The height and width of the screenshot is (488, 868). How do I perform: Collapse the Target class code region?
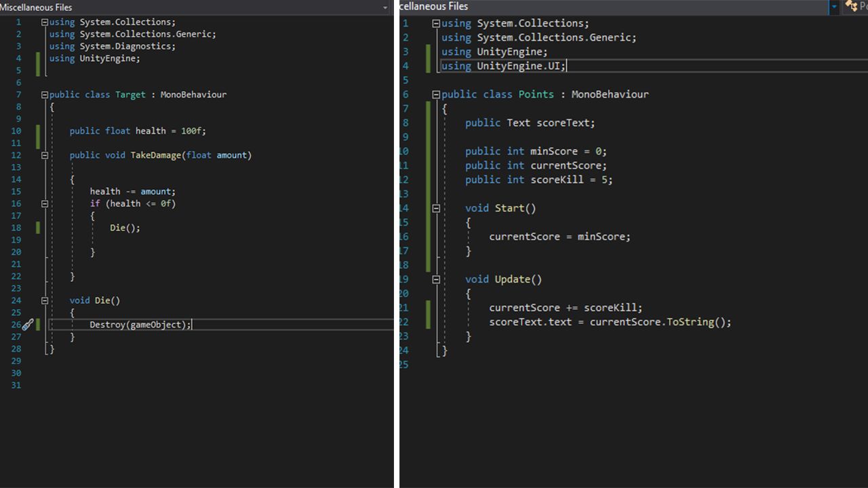pyautogui.click(x=44, y=94)
